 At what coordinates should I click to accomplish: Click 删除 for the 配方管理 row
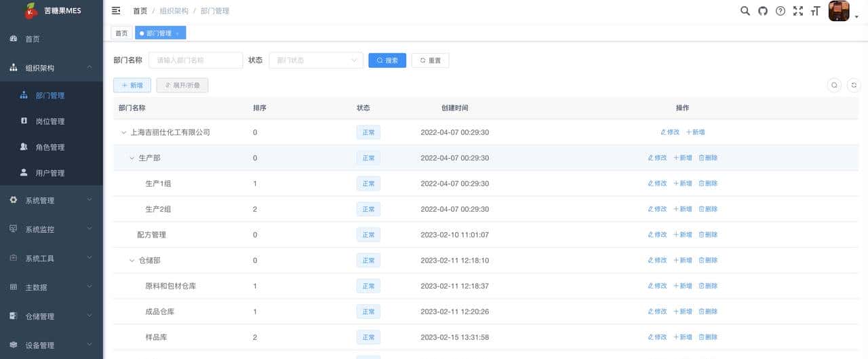click(x=708, y=235)
